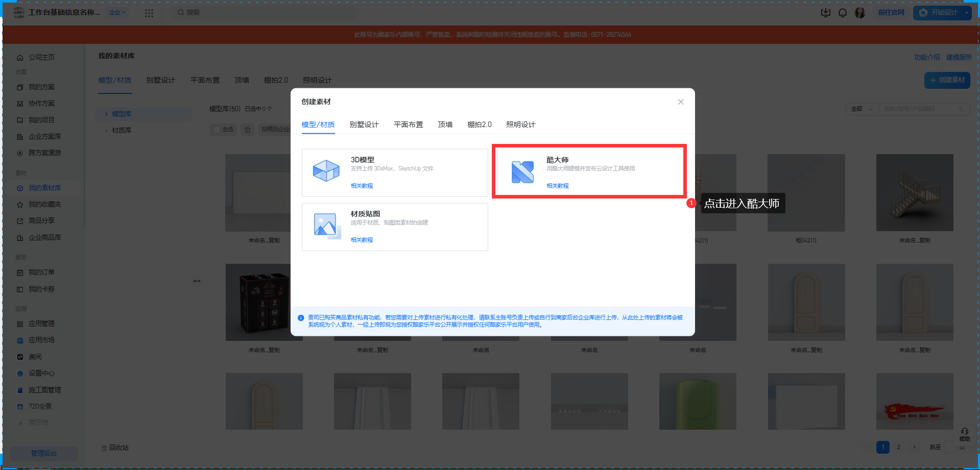Tick the 全选 select-all checkbox

coord(217,130)
